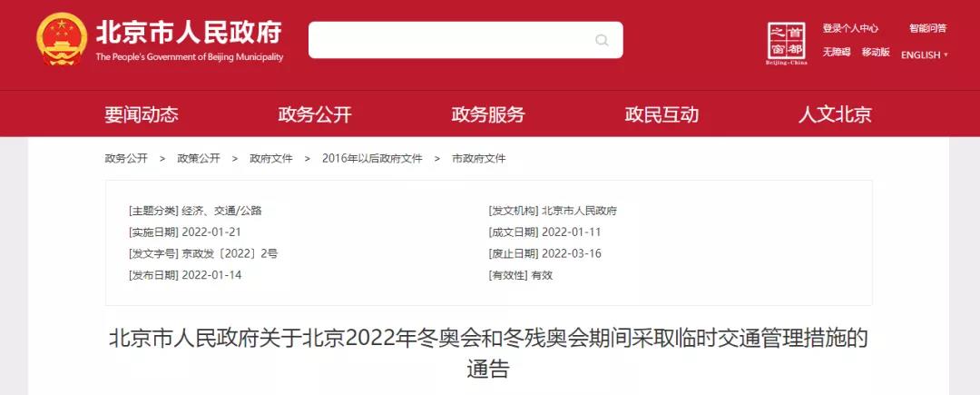Open the Beijing-China window seal icon
The width and height of the screenshot is (980, 395).
[787, 44]
